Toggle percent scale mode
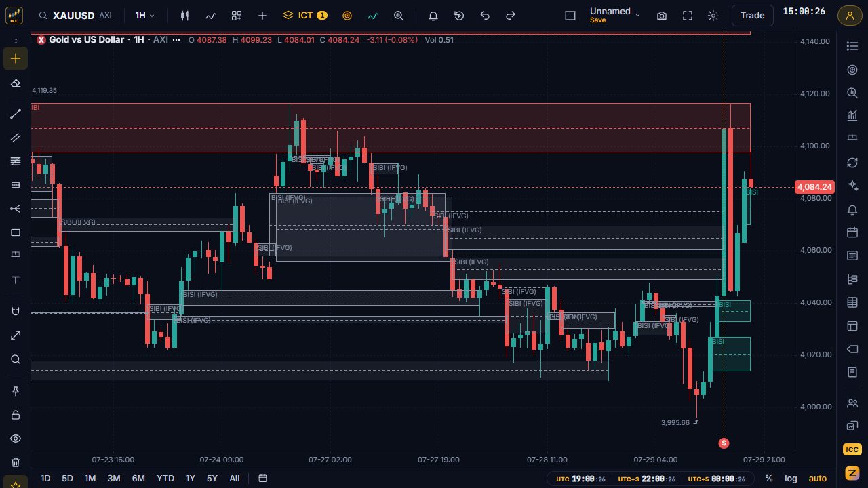This screenshot has height=488, width=868. (x=769, y=478)
